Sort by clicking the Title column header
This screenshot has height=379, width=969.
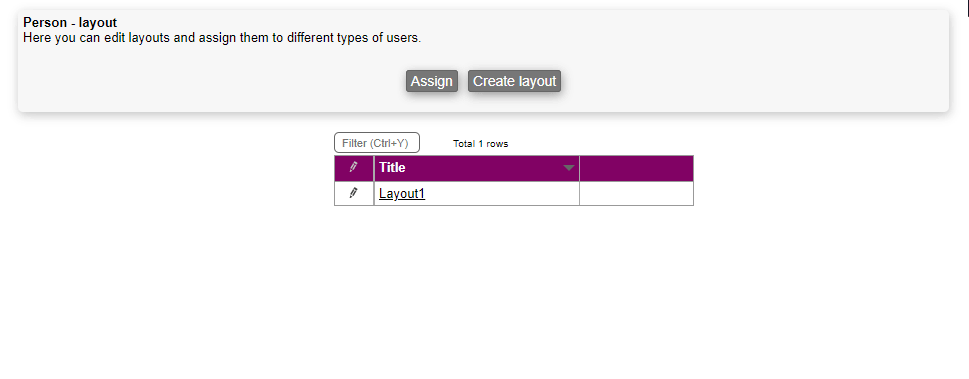[392, 168]
